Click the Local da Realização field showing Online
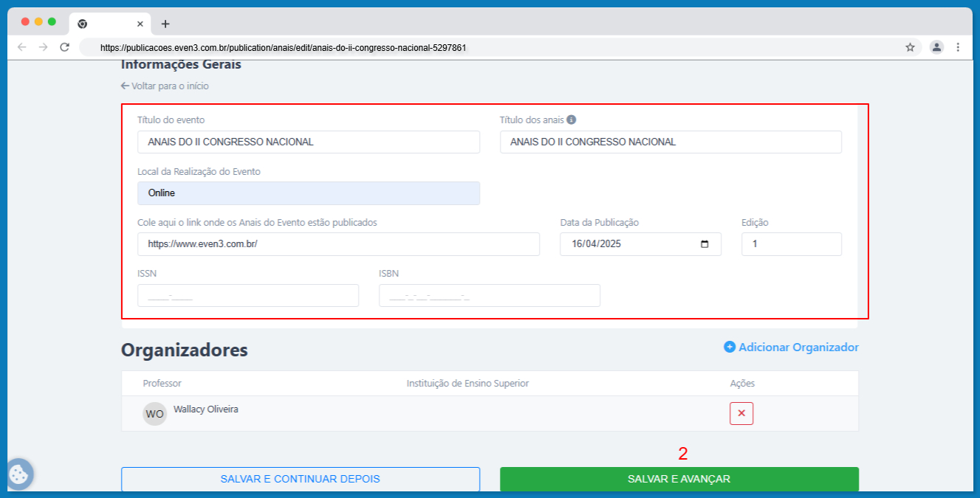 click(309, 193)
